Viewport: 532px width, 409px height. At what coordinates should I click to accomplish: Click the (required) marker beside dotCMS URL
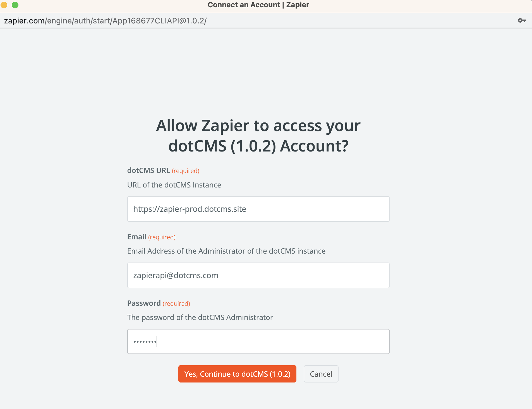coord(186,171)
